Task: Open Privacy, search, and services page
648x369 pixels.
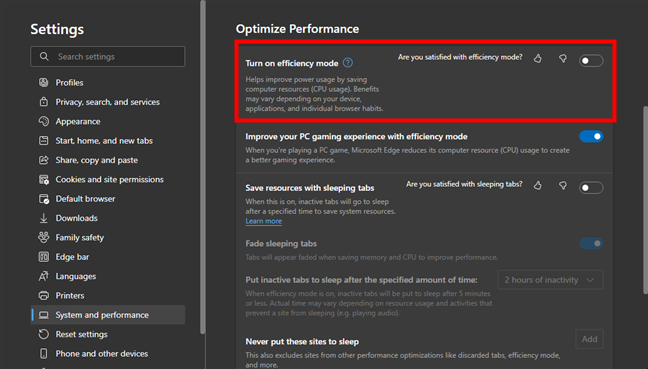Action: (x=107, y=102)
